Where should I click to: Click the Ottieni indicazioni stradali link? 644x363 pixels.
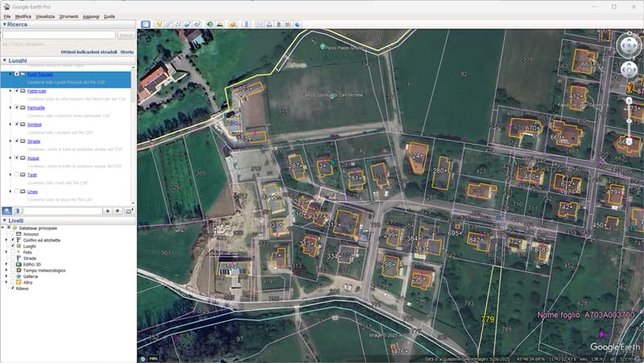point(89,52)
